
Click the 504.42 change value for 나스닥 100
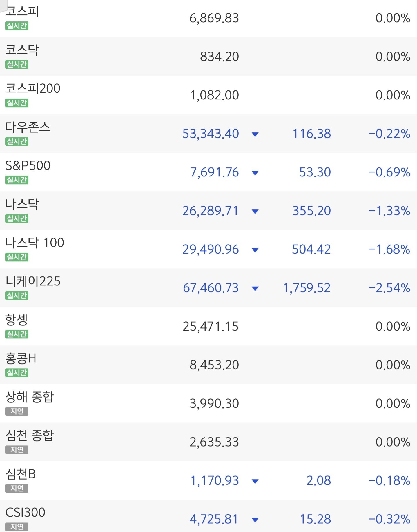click(x=311, y=249)
